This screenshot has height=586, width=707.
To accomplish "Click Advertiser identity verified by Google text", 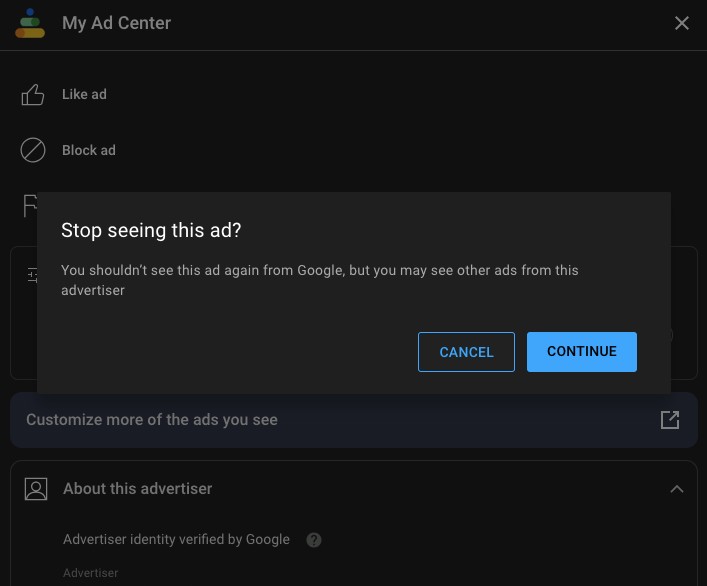I will [176, 540].
